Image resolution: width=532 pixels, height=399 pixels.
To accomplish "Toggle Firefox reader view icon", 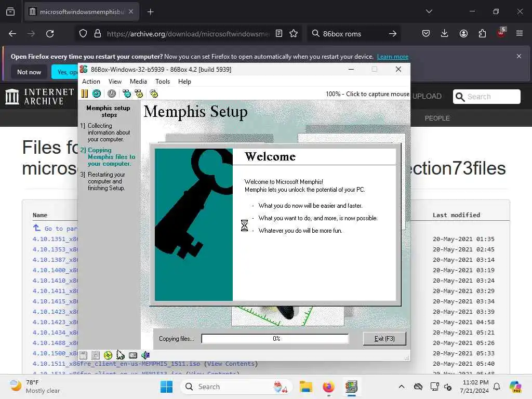I will click(279, 33).
